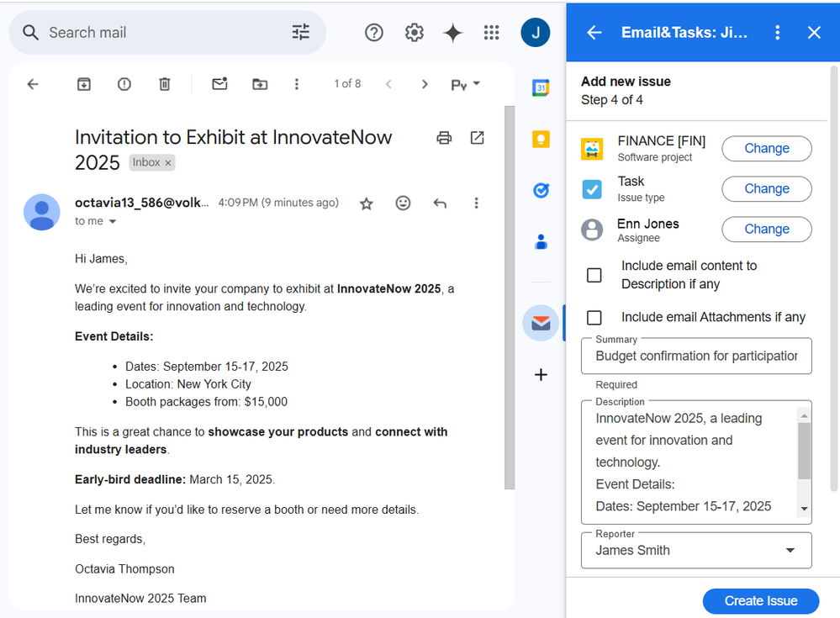This screenshot has height=618, width=840.
Task: Open search filter options icon
Action: click(x=300, y=32)
